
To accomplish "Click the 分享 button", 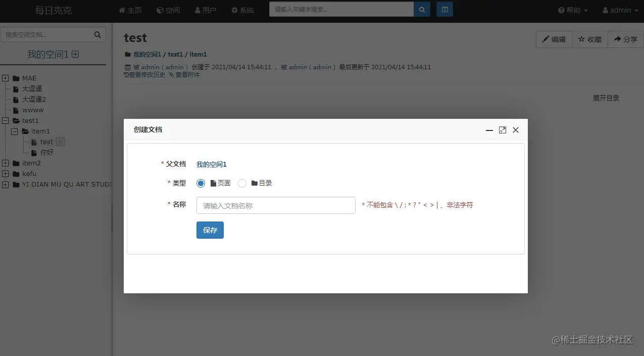I will click(x=626, y=39).
